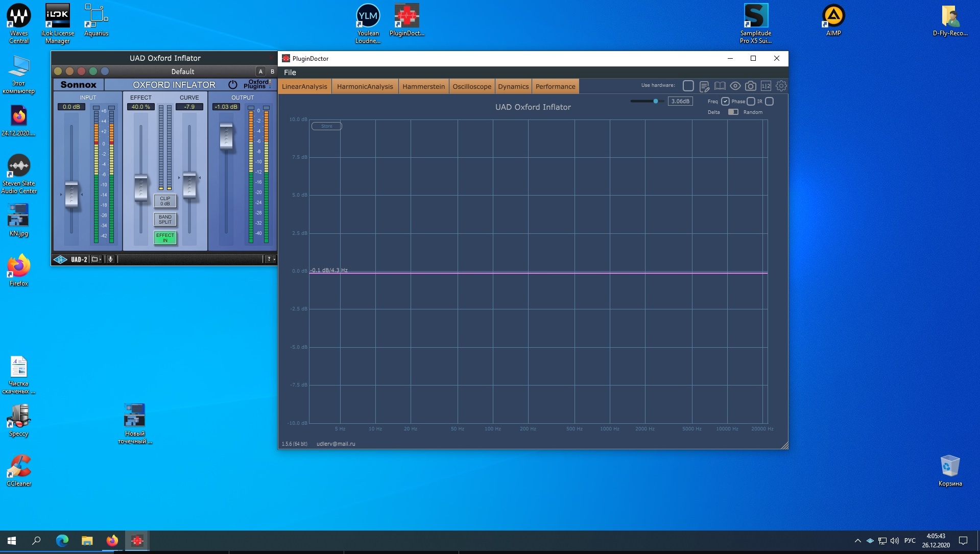Click the notes edit icon with pencil
This screenshot has height=554, width=980.
tap(704, 86)
